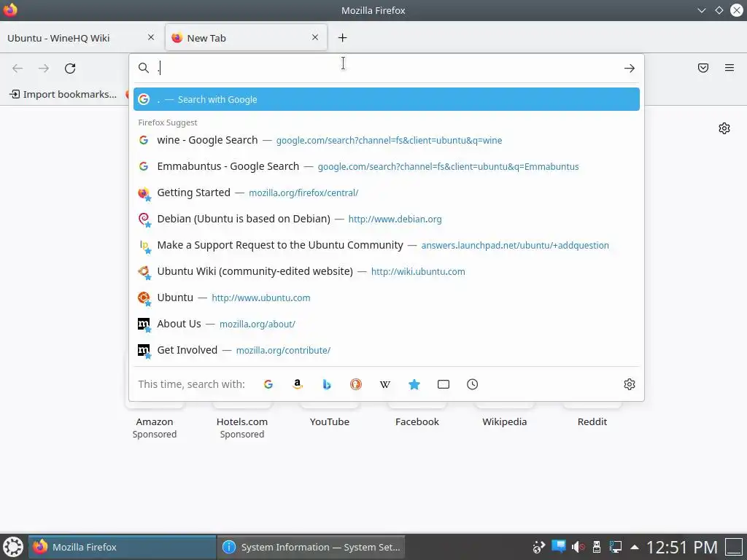Open 'Emmabuntus - Google Search' suggestion

(x=387, y=166)
